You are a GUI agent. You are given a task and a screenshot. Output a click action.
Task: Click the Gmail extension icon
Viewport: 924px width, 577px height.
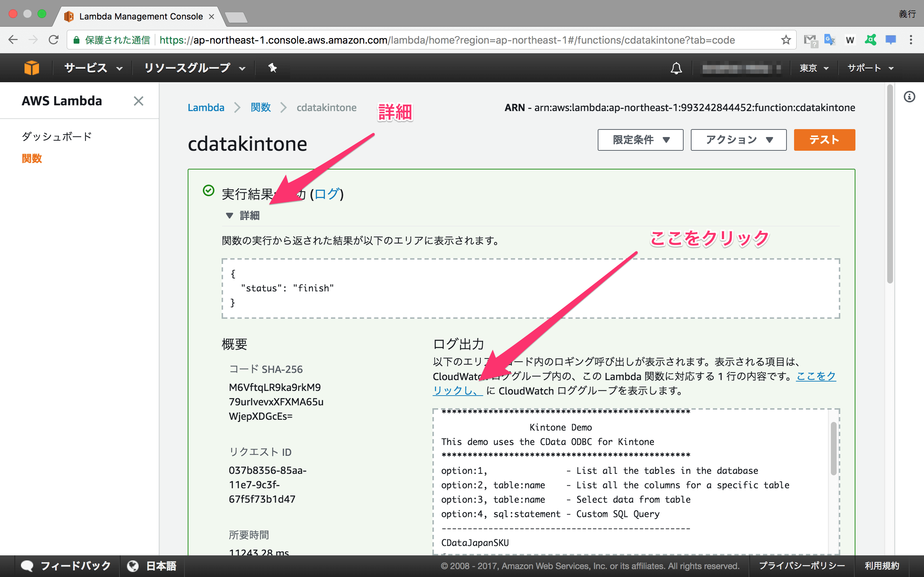(810, 40)
